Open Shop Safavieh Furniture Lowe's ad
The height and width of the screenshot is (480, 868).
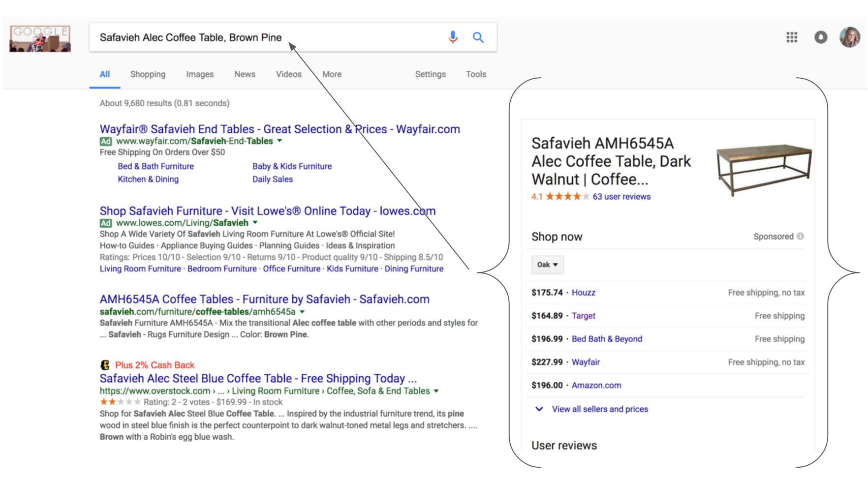click(x=267, y=211)
